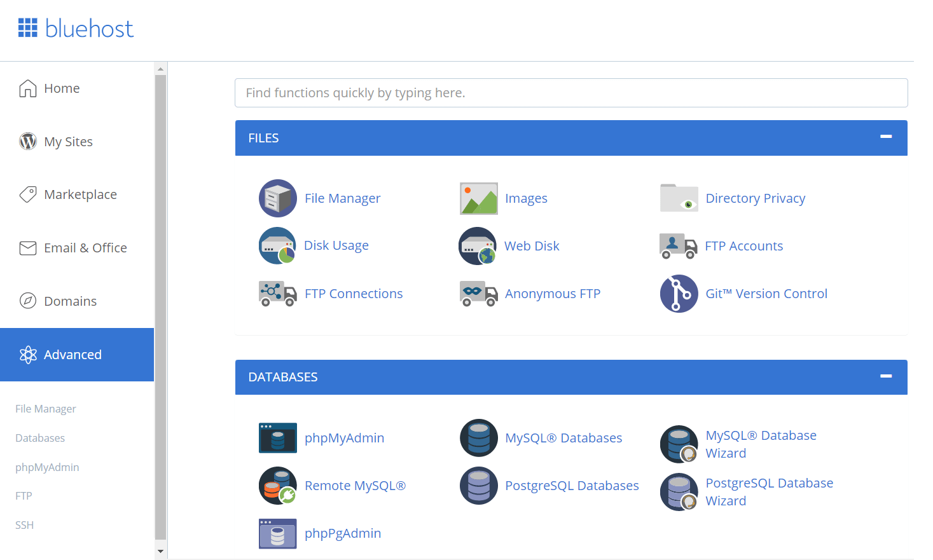
Task: Open the MySQL Database Wizard icon
Action: tap(679, 444)
